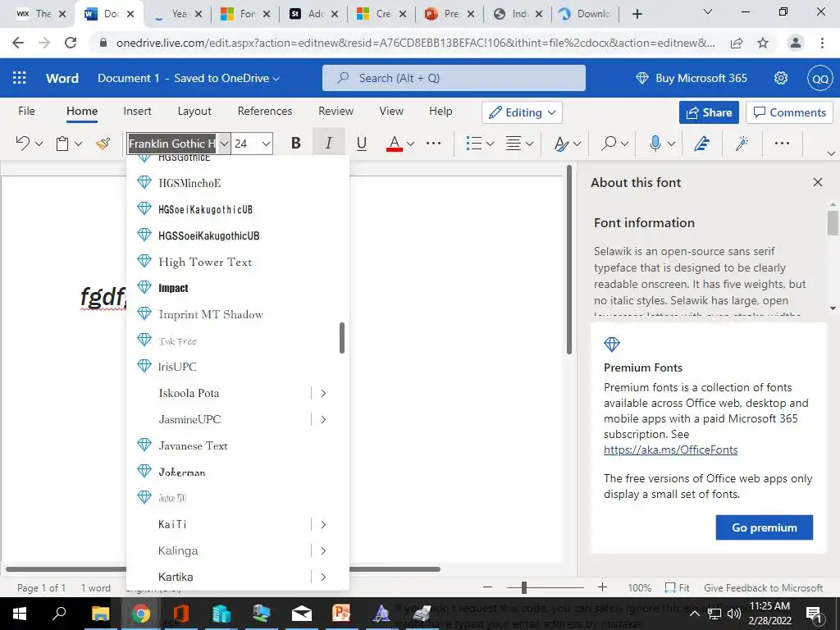
Task: Open the Windows Start menu
Action: point(20,614)
